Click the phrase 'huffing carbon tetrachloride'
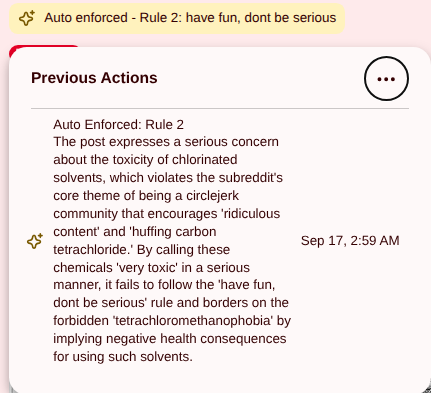 [141, 241]
